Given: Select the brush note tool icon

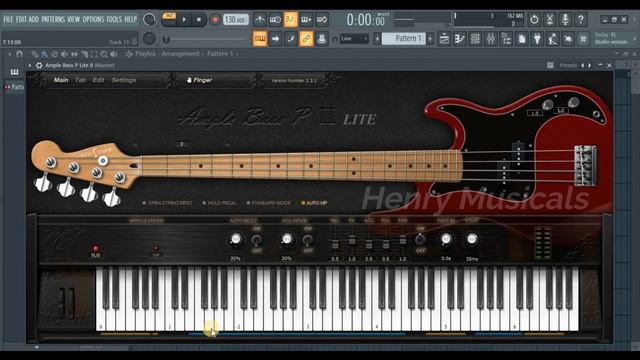Looking at the screenshot, I should click(291, 39).
